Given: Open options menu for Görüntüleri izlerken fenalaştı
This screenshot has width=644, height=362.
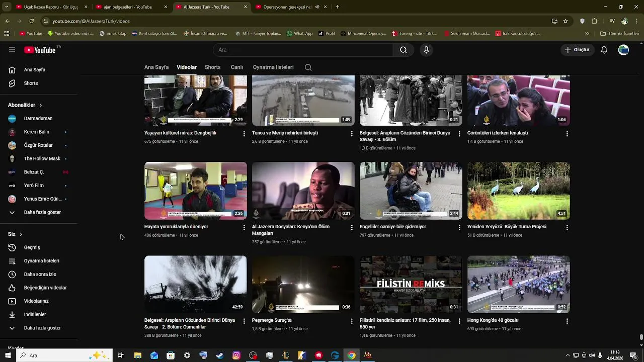Looking at the screenshot, I should [x=567, y=134].
